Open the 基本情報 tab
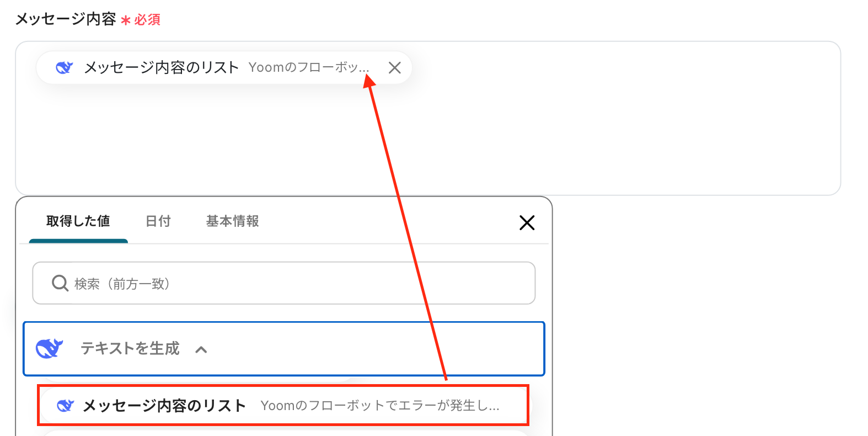This screenshot has width=868, height=436. 233,221
